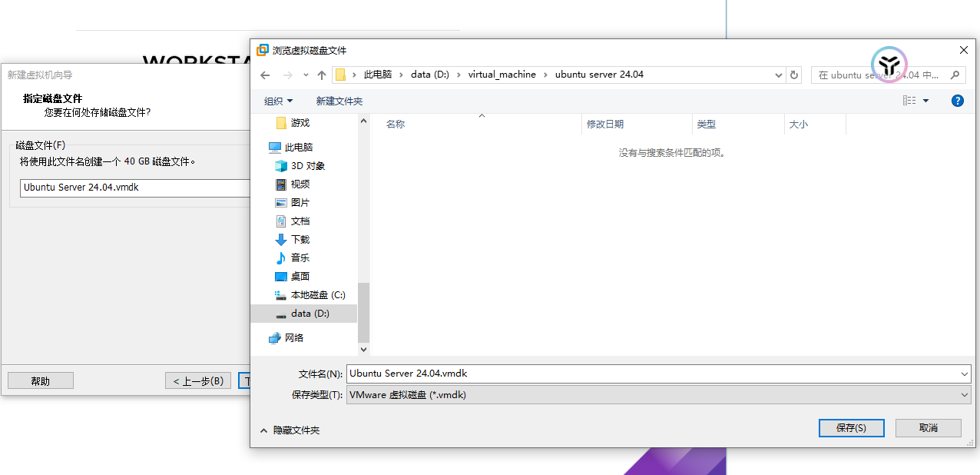Click disk file name field in wizard
The width and height of the screenshot is (980, 475).
[x=135, y=187]
